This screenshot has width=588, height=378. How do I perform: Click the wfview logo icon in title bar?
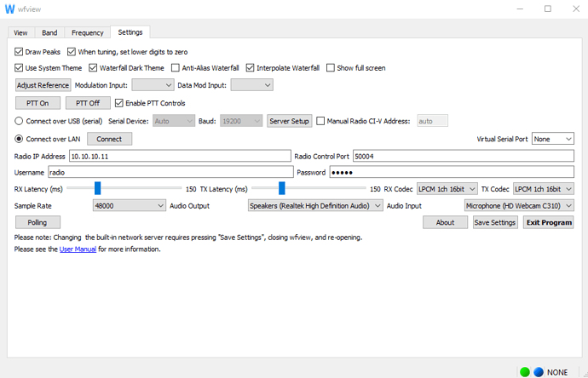(9, 9)
